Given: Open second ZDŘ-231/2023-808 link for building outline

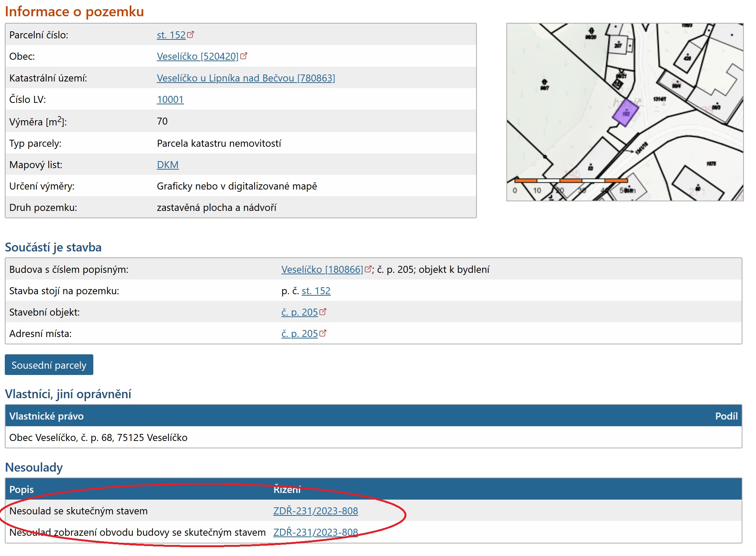Looking at the screenshot, I should [315, 532].
